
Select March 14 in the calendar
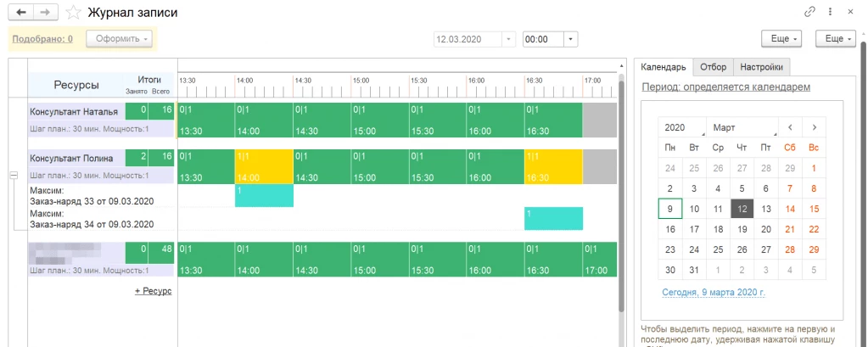click(x=790, y=209)
